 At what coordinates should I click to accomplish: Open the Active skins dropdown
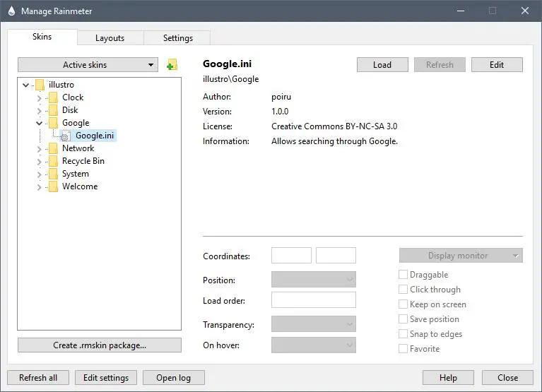tap(88, 64)
